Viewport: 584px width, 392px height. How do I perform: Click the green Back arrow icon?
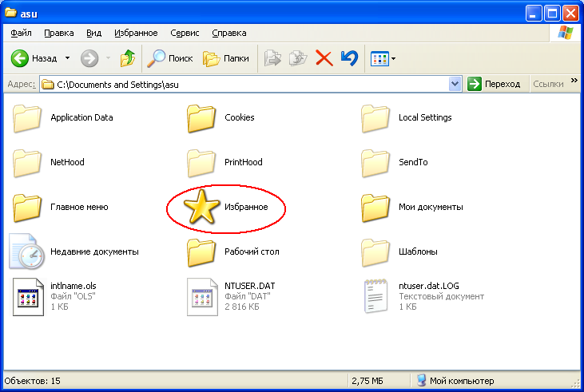click(20, 58)
